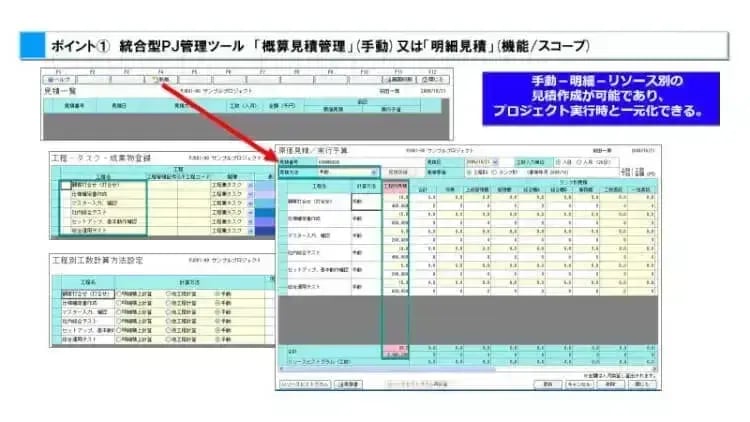Click calculation method cell for first process row
The image size is (750, 422).
click(x=366, y=200)
